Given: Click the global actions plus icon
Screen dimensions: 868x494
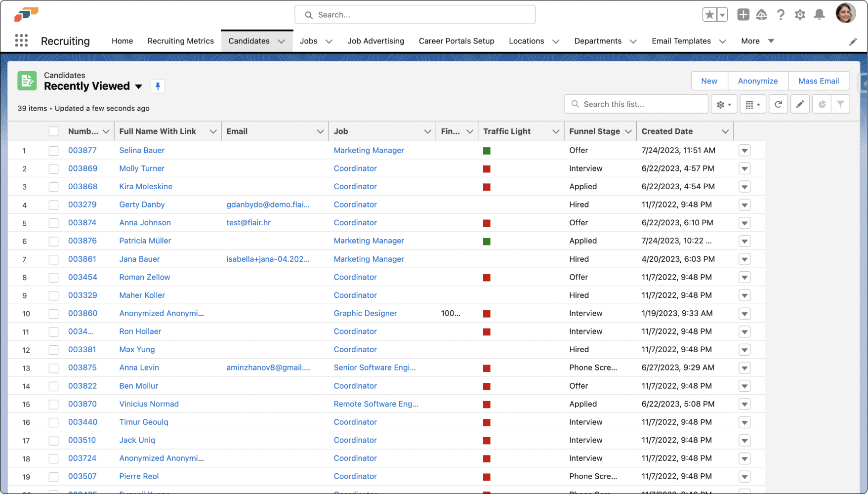Looking at the screenshot, I should click(743, 15).
